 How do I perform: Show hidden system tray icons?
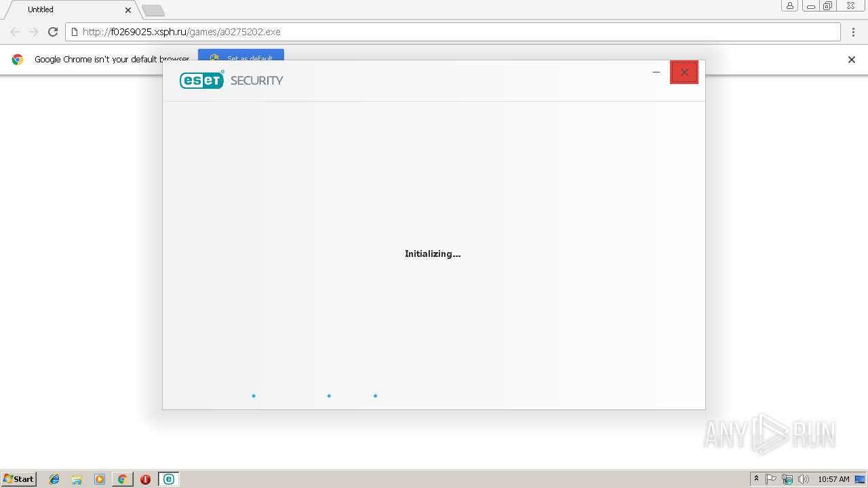click(x=756, y=479)
